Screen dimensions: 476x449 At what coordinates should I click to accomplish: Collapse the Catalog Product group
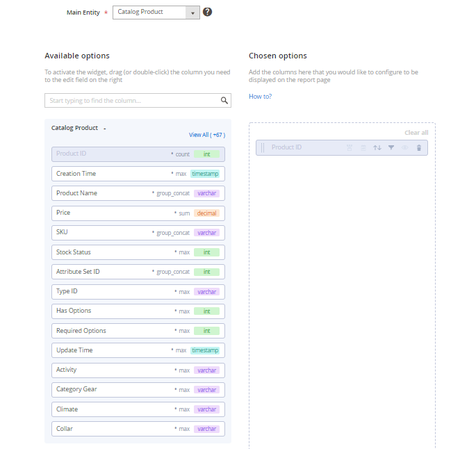pos(105,129)
